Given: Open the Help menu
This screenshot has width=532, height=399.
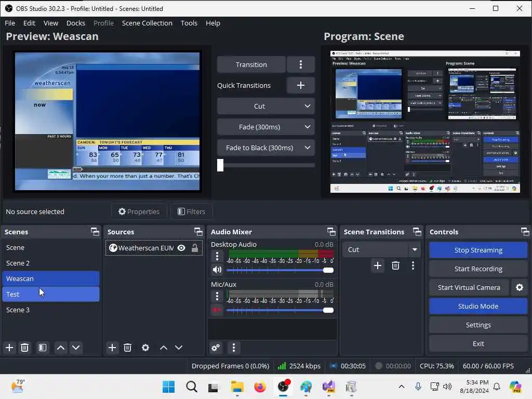Looking at the screenshot, I should tap(212, 23).
